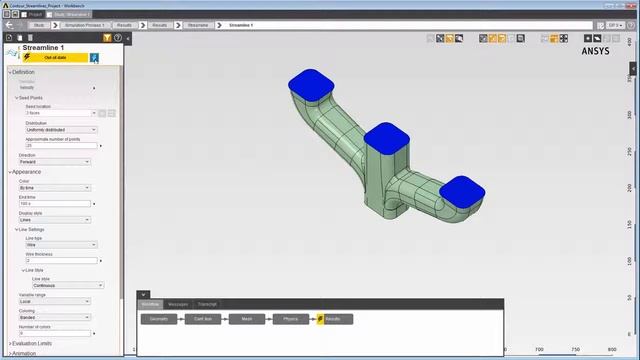The image size is (640, 360).
Task: Click the delete trash icon in panel toolbar
Action: 30,38
